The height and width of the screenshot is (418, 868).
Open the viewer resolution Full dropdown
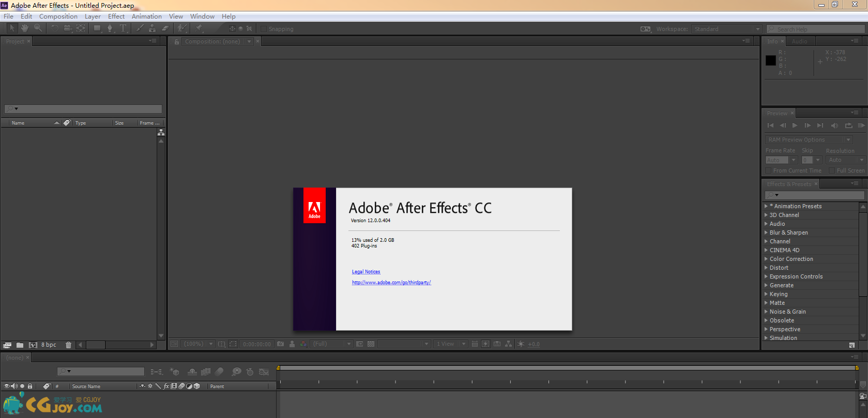tap(332, 344)
